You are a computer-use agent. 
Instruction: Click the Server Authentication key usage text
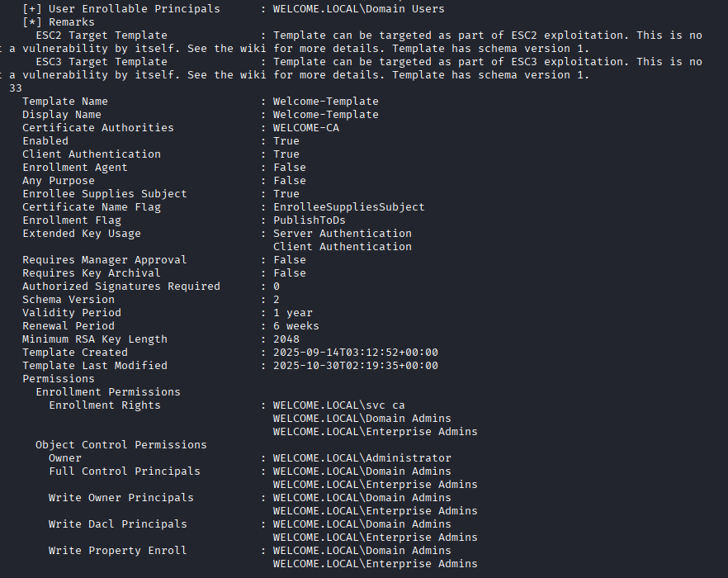[342, 234]
